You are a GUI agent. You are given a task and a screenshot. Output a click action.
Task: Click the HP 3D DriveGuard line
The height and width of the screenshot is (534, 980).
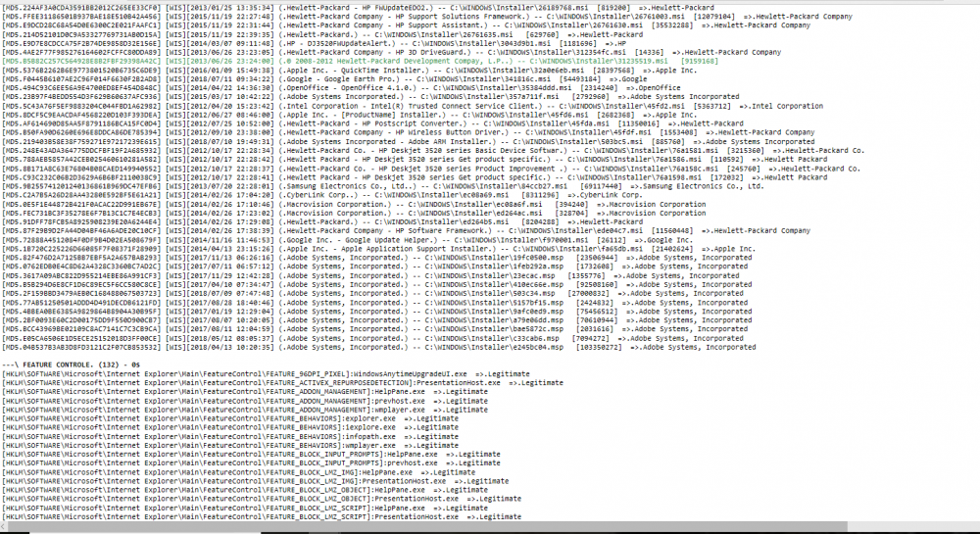click(x=391, y=53)
